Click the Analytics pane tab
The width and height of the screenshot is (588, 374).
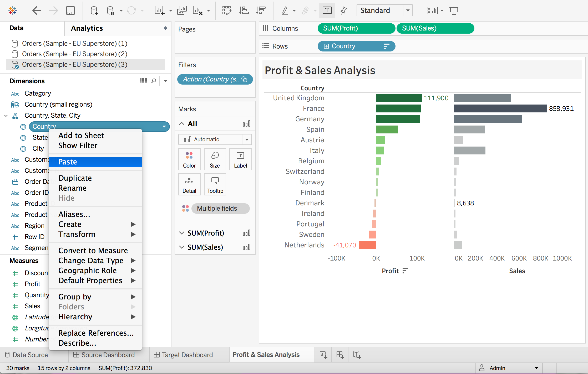tap(87, 28)
